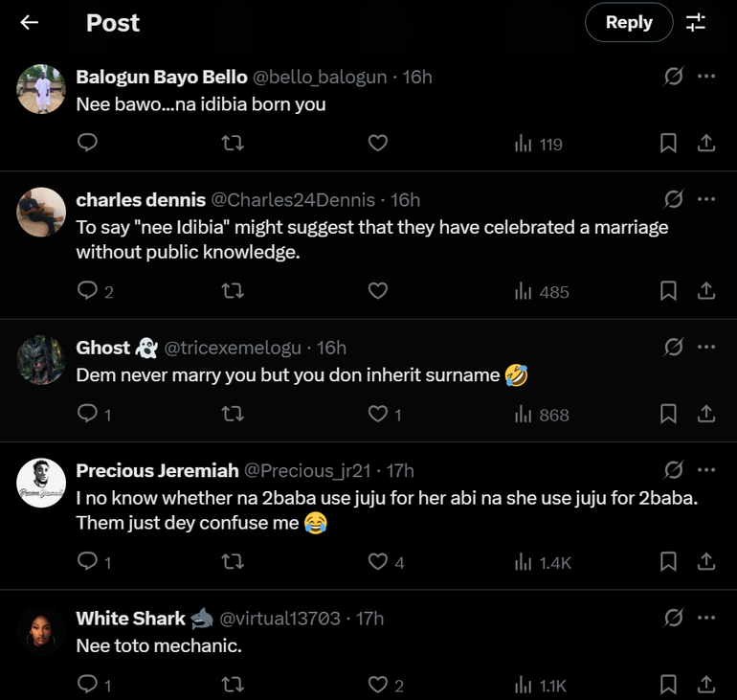The image size is (737, 700).
Task: Share White Shark's comment
Action: point(706,684)
